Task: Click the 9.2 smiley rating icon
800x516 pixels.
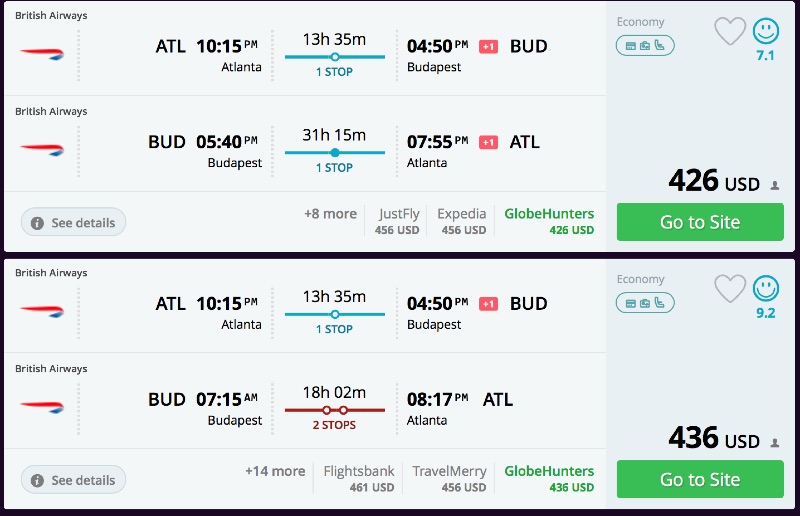Action: tap(765, 289)
